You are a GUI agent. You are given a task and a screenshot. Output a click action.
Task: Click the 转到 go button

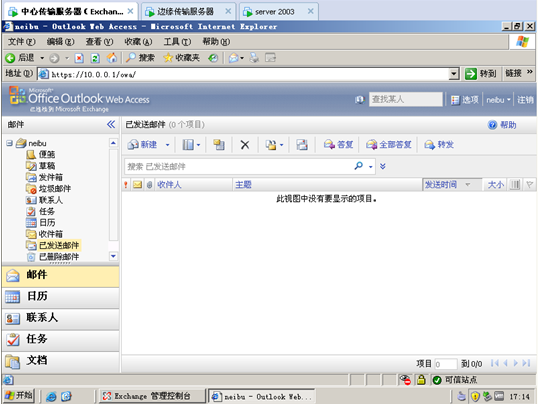coord(480,74)
